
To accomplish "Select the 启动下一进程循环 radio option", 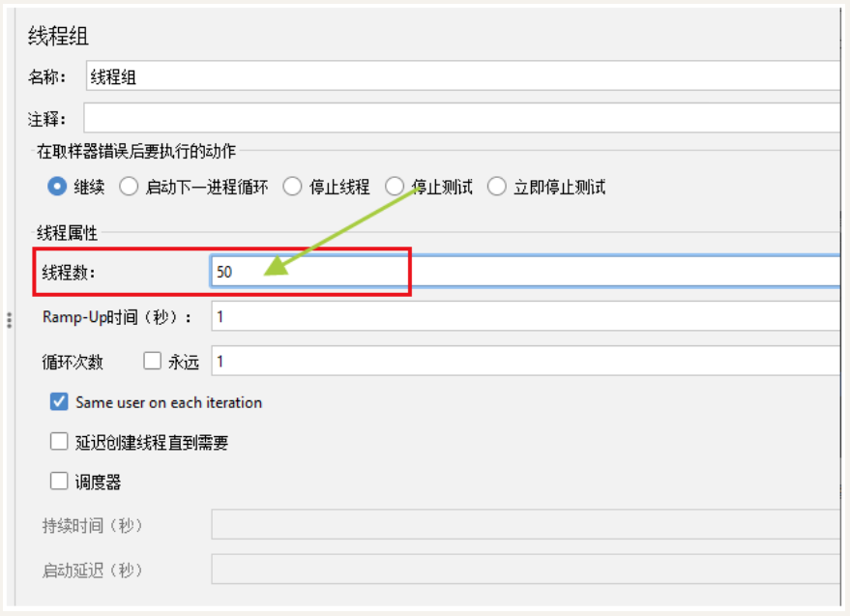I will tap(129, 187).
